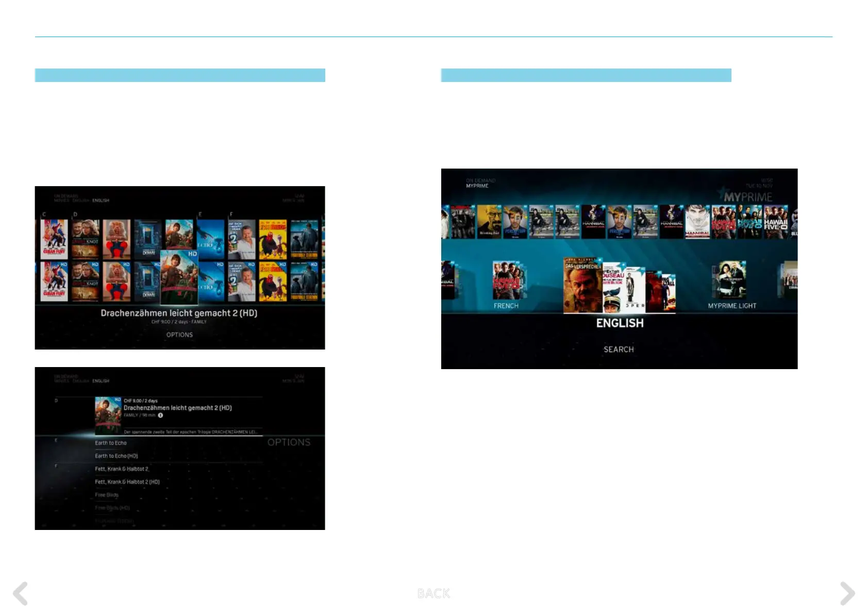Select the 'Free Birds (HD)' list row

pyautogui.click(x=112, y=508)
